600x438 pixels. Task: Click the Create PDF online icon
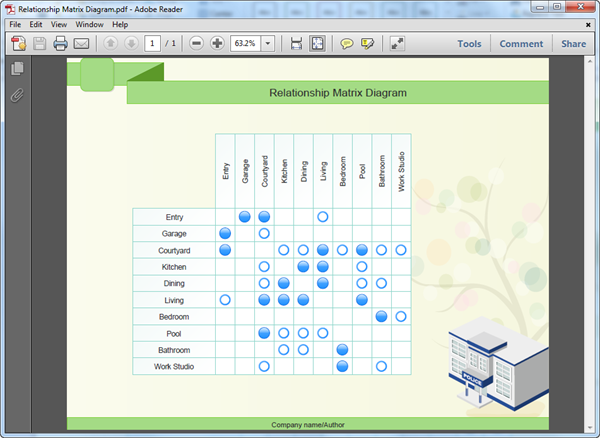coord(18,44)
